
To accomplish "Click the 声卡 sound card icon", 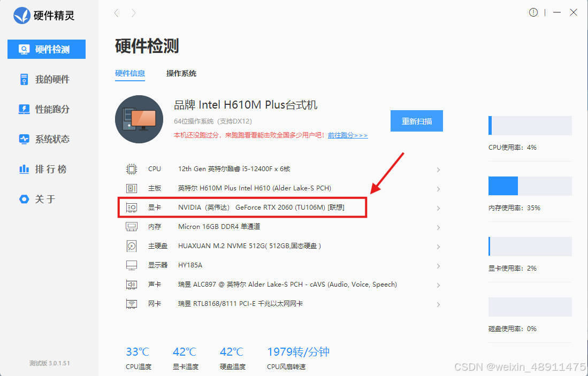I will (132, 285).
